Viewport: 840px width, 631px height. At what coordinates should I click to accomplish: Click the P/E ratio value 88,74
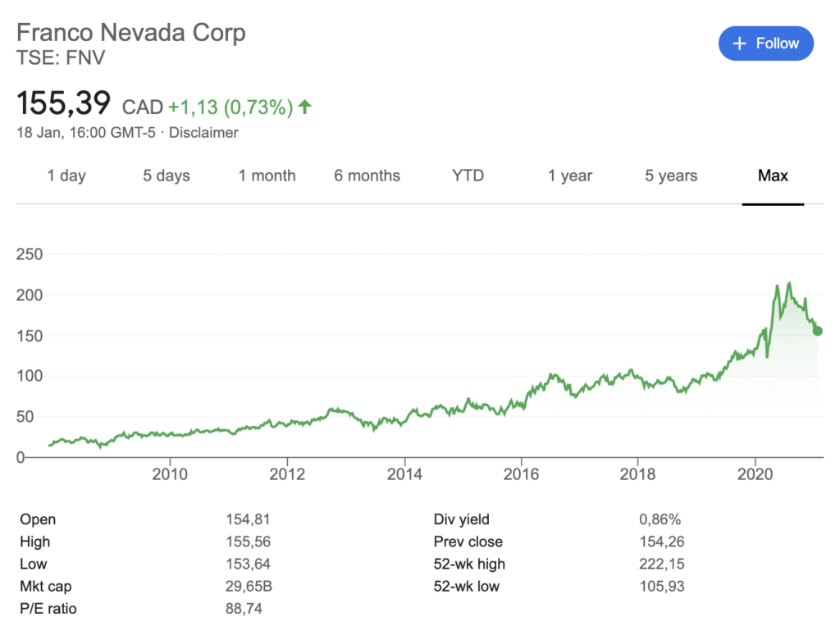point(248,608)
